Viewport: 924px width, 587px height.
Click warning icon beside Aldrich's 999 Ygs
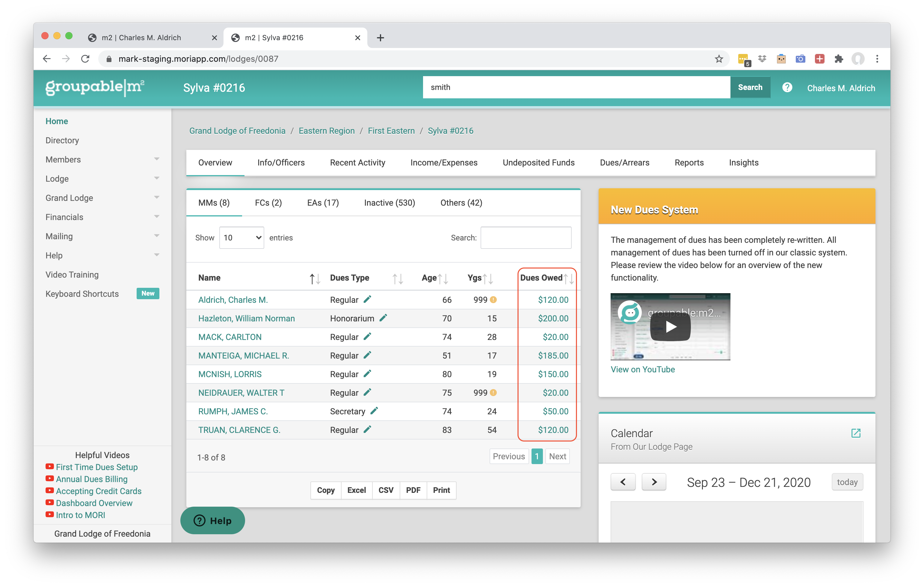tap(493, 299)
